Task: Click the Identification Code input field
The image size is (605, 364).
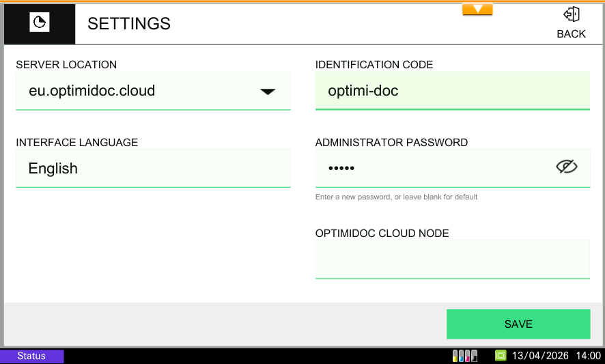Action: [452, 90]
